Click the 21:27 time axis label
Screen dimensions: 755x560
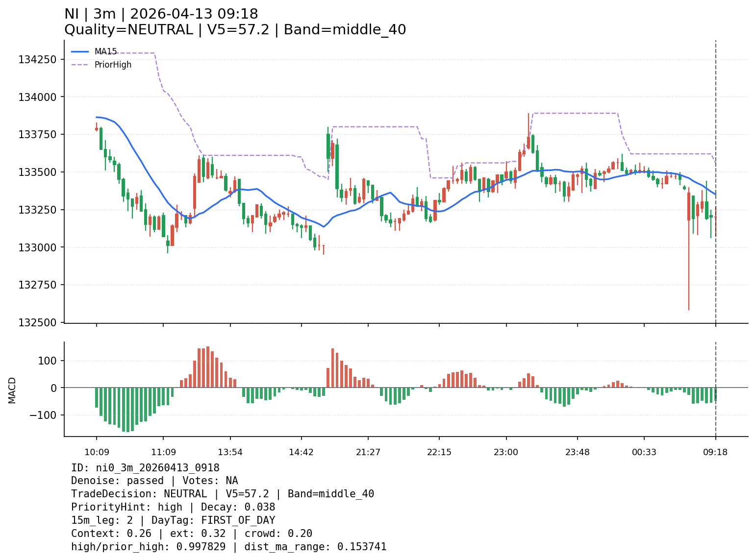tap(368, 452)
